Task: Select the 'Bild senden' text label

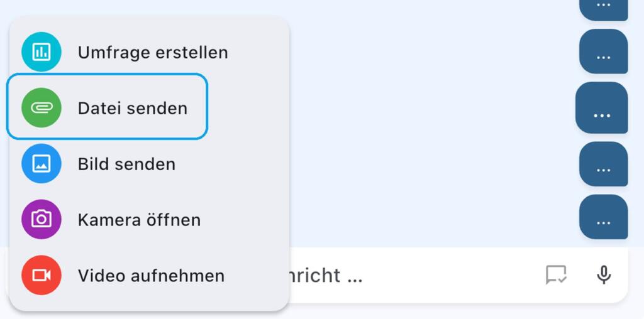Action: point(126,164)
